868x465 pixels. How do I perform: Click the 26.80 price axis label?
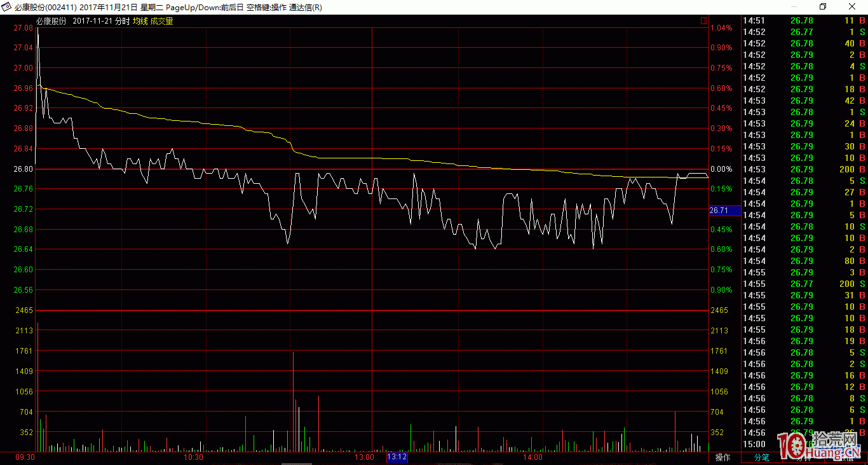pyautogui.click(x=24, y=169)
